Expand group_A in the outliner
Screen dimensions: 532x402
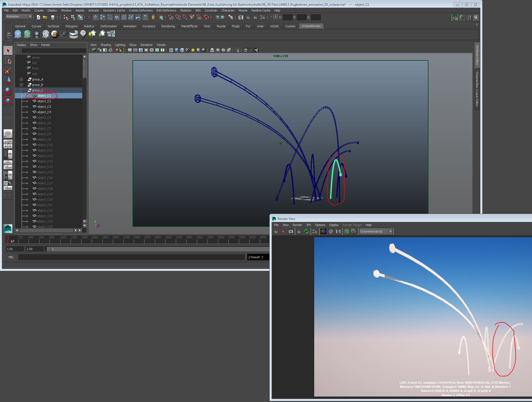[x=21, y=79]
